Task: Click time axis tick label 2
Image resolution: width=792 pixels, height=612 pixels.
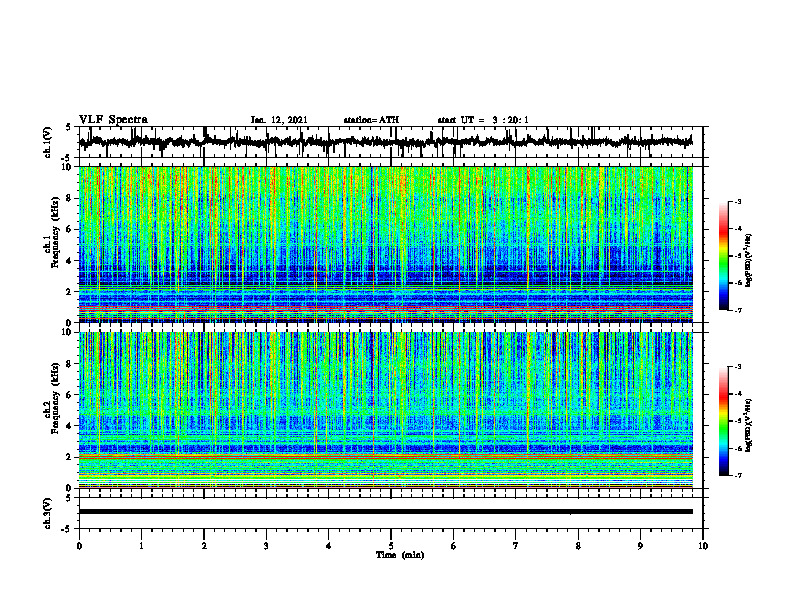Action: tap(204, 546)
